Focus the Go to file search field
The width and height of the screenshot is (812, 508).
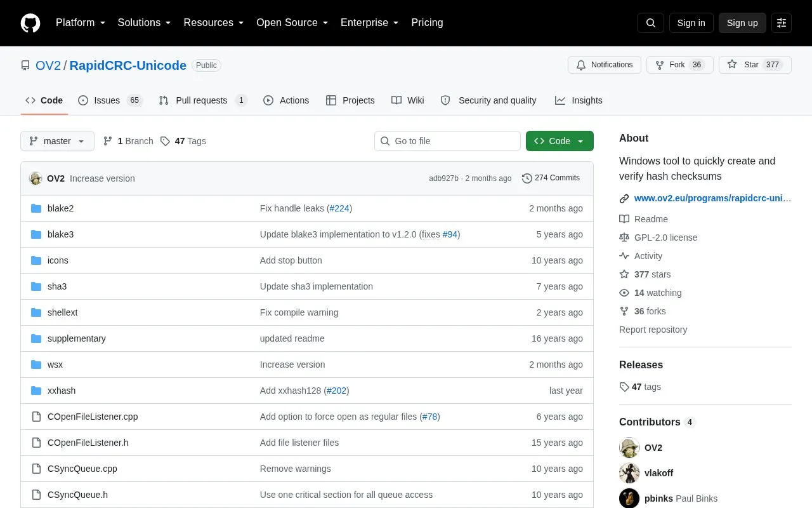pos(447,141)
